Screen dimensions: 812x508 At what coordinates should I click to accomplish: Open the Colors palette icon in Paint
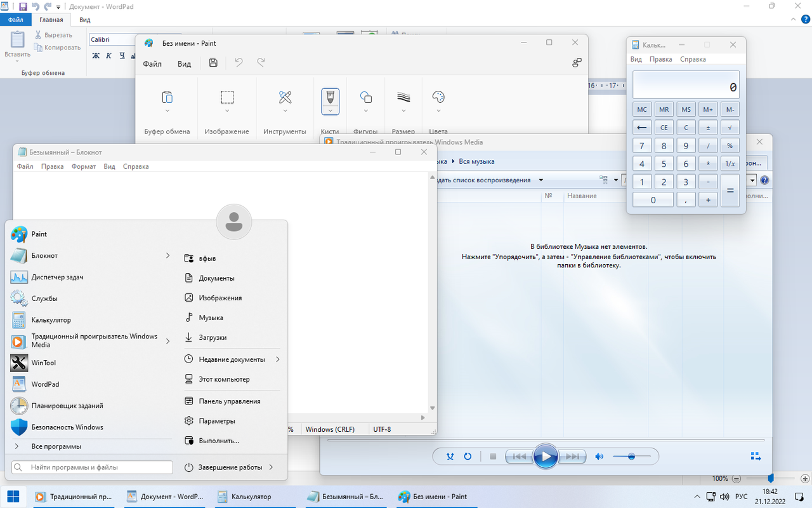pyautogui.click(x=438, y=97)
